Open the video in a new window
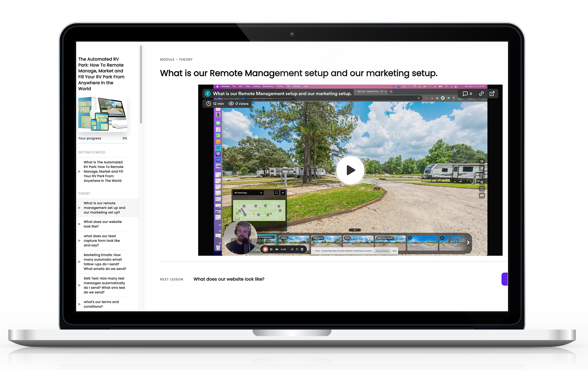Viewport: 588px width, 370px height. click(x=492, y=93)
